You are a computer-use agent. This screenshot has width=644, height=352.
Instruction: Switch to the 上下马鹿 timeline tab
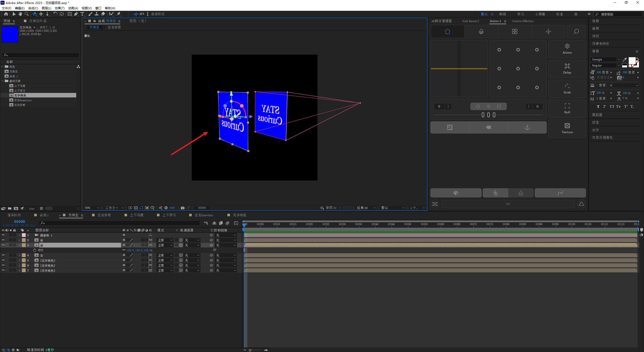137,215
